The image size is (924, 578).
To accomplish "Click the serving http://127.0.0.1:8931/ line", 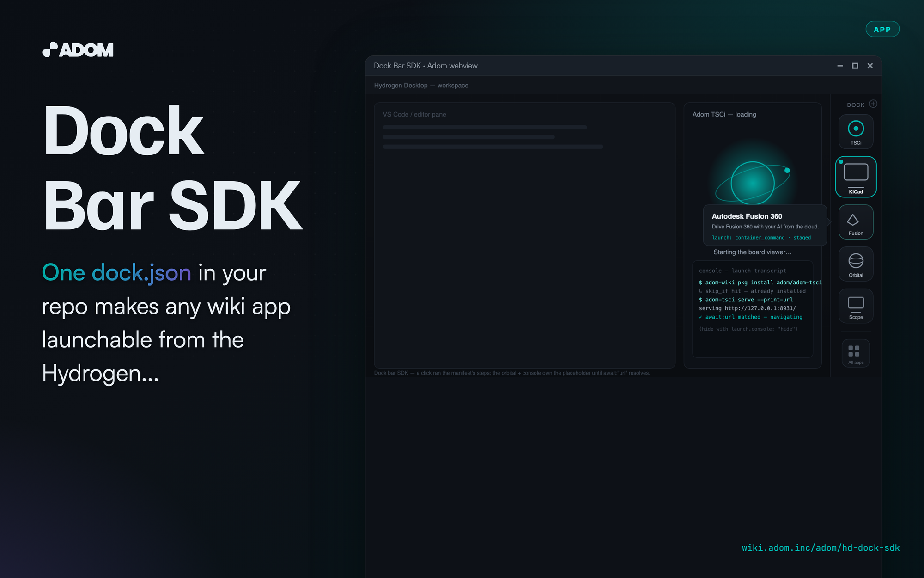I will coord(747,308).
